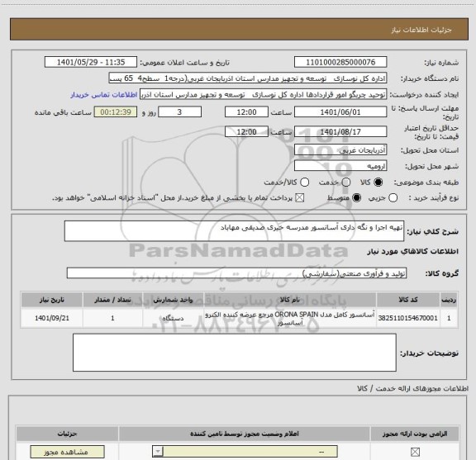Click the price validity time field
The height and width of the screenshot is (460, 476).
246,132
